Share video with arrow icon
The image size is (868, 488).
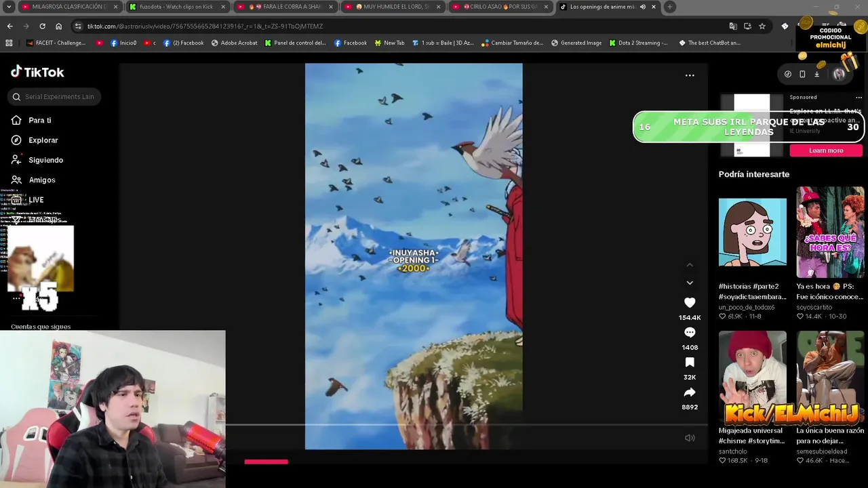[690, 392]
